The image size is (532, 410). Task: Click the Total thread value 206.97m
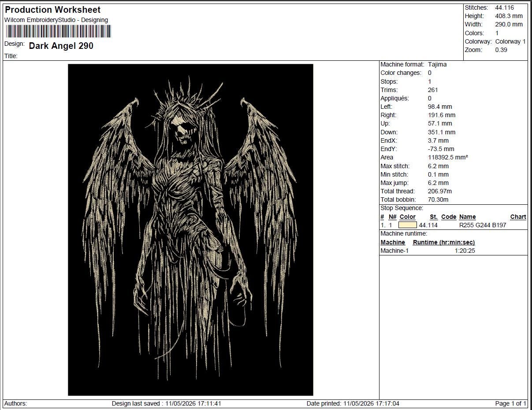(440, 191)
